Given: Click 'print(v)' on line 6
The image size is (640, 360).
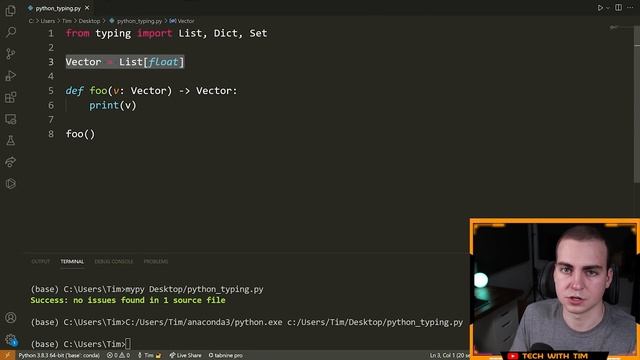Looking at the screenshot, I should pos(113,105).
